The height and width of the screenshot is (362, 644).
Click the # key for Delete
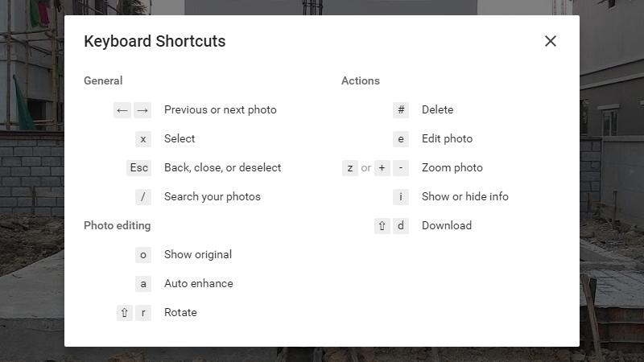click(x=401, y=110)
